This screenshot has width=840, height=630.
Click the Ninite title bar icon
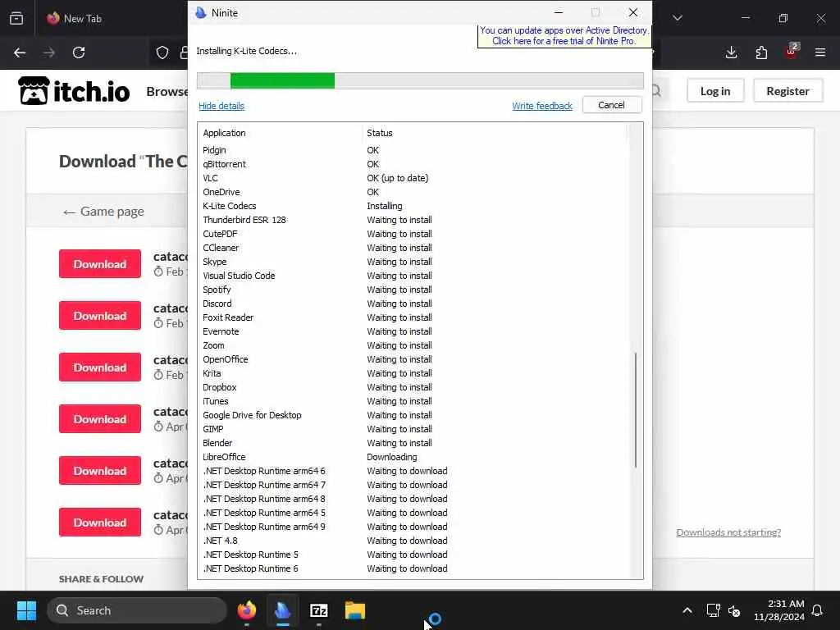(x=201, y=13)
